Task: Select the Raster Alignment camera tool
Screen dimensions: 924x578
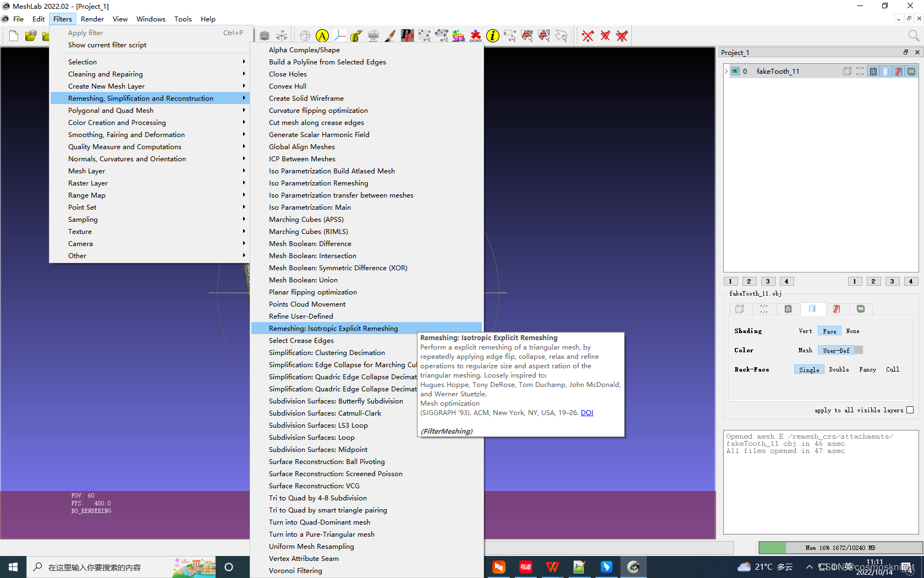Action: click(x=373, y=36)
